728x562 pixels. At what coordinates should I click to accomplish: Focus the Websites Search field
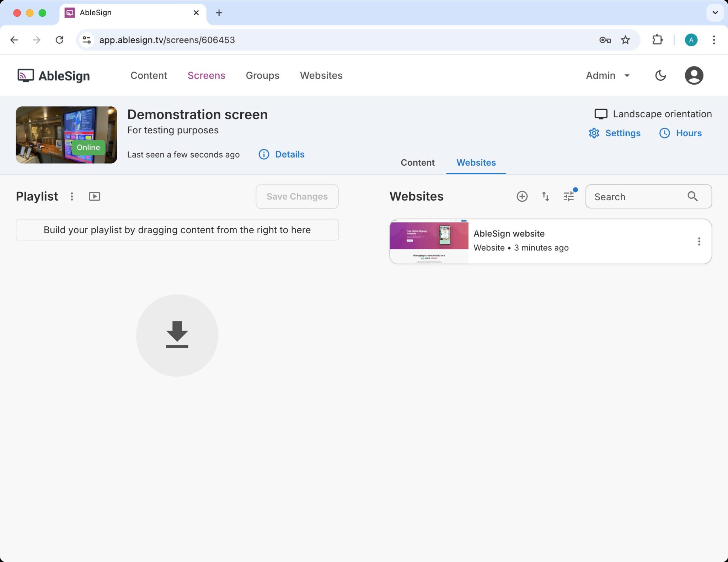648,196
